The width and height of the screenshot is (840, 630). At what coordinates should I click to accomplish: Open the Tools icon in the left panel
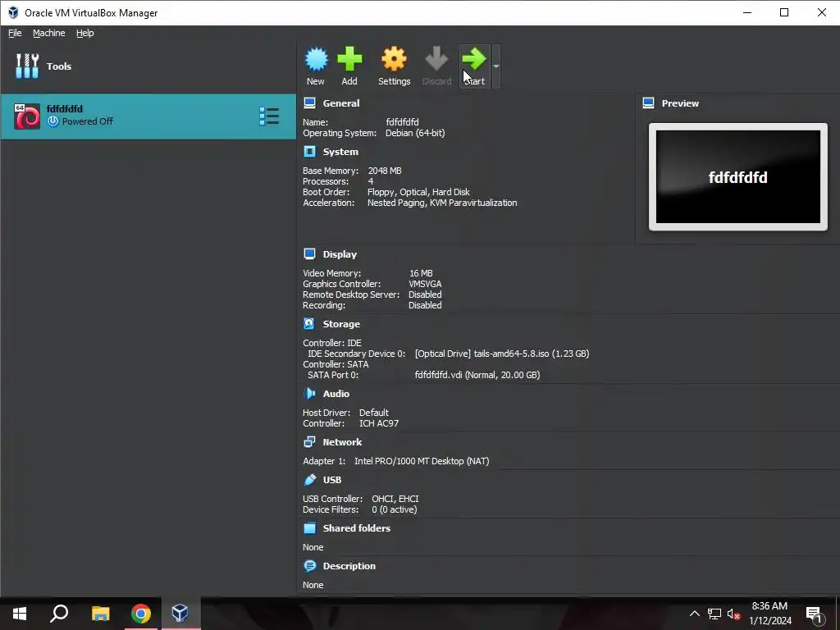27,66
